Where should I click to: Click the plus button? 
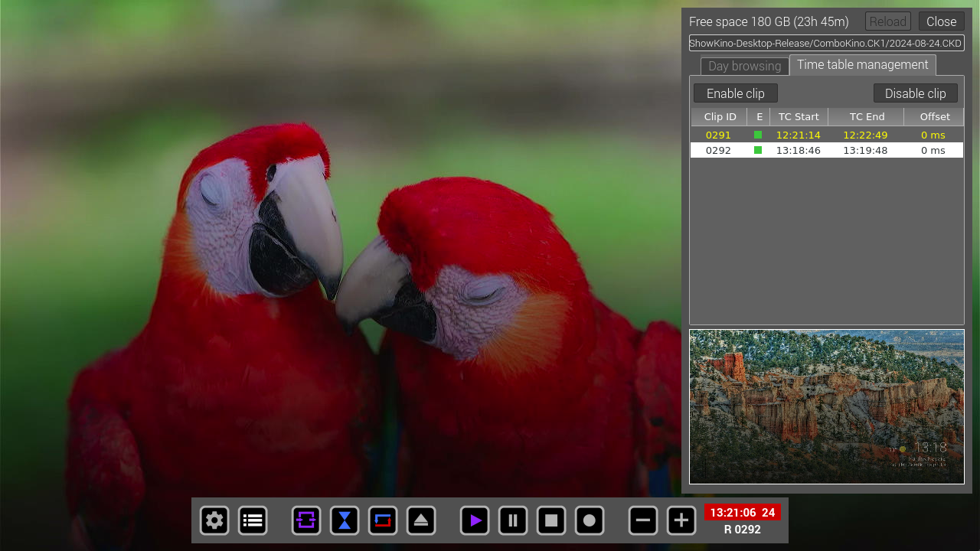[x=681, y=520]
